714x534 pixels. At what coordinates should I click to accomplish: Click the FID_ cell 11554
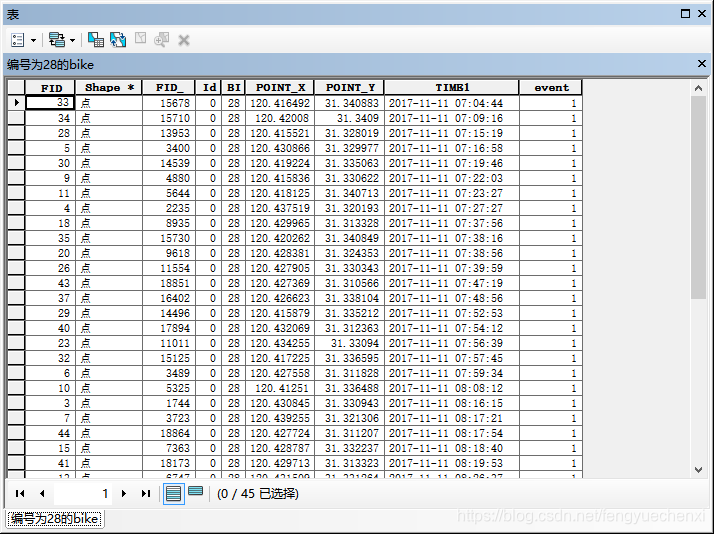click(169, 268)
